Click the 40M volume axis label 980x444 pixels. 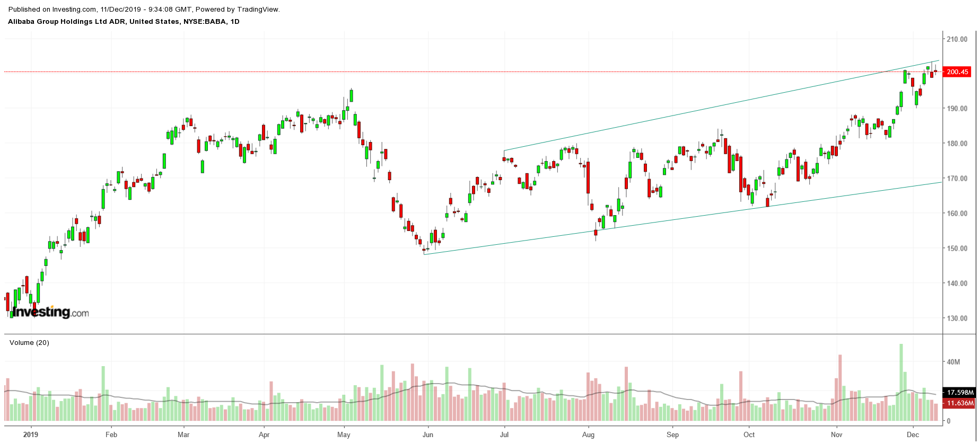[x=953, y=362]
